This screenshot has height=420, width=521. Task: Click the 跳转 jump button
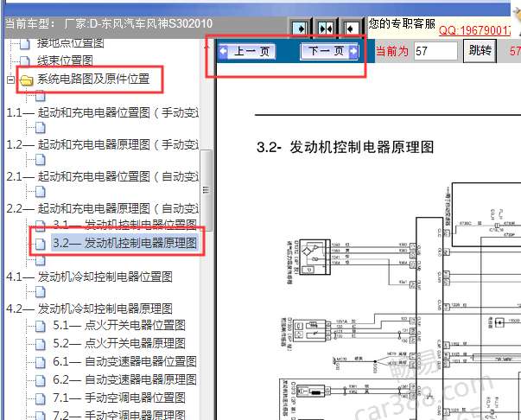tap(480, 51)
